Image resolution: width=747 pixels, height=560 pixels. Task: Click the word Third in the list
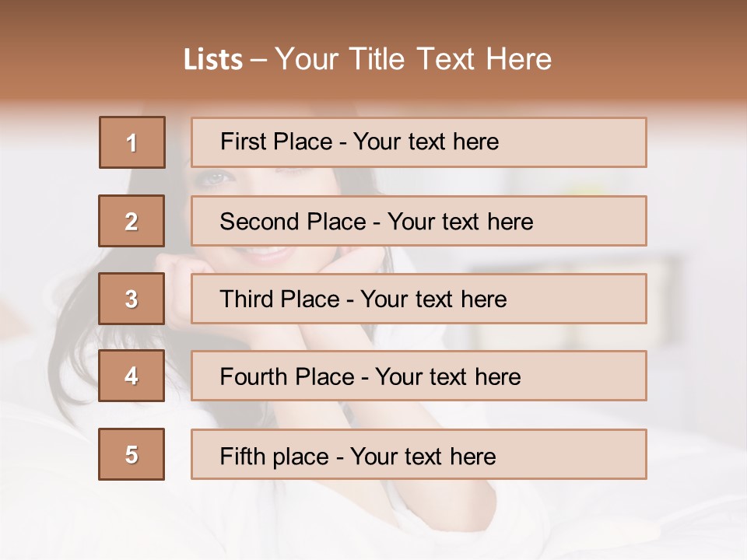tap(247, 299)
